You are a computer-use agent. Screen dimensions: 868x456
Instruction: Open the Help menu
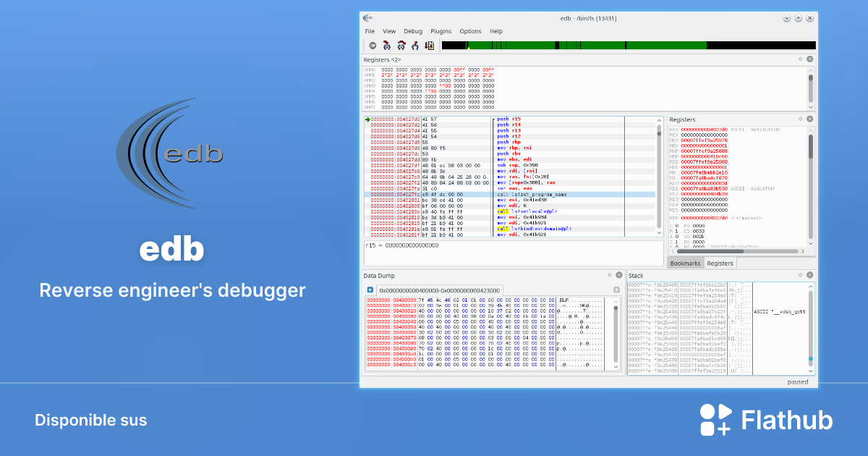coord(496,31)
